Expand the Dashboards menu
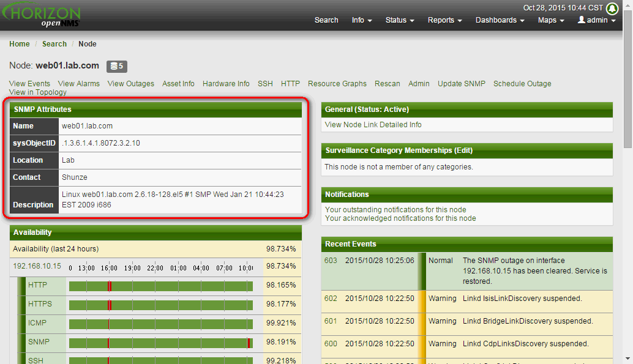This screenshot has height=364, width=633. click(x=500, y=20)
